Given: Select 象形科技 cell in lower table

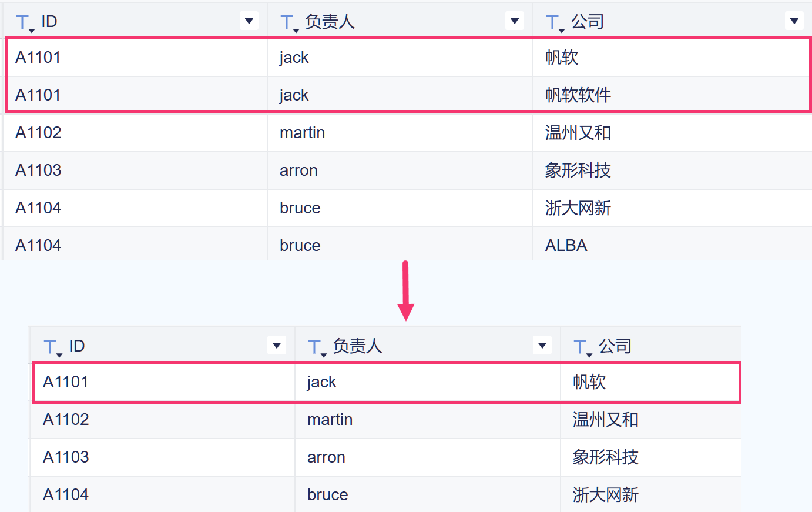Looking at the screenshot, I should (606, 457).
